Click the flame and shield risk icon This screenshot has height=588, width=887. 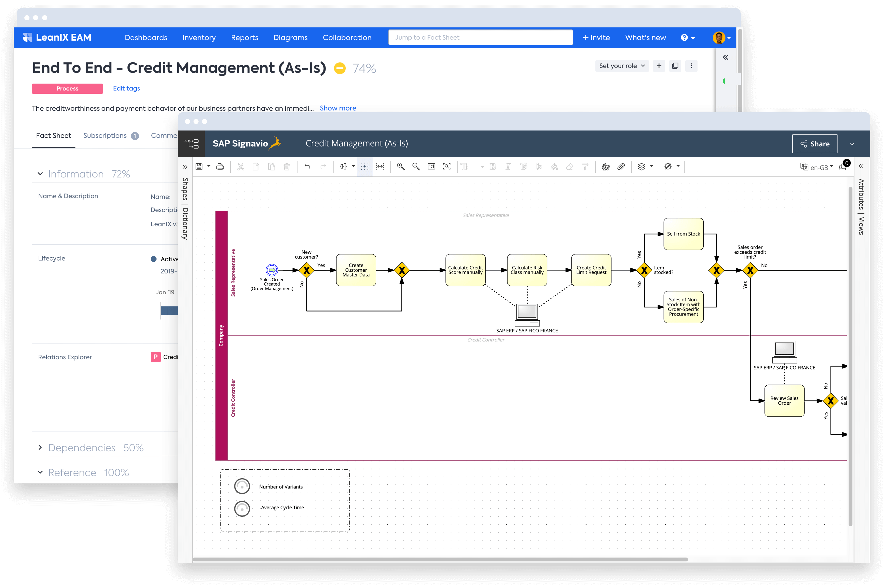point(605,167)
